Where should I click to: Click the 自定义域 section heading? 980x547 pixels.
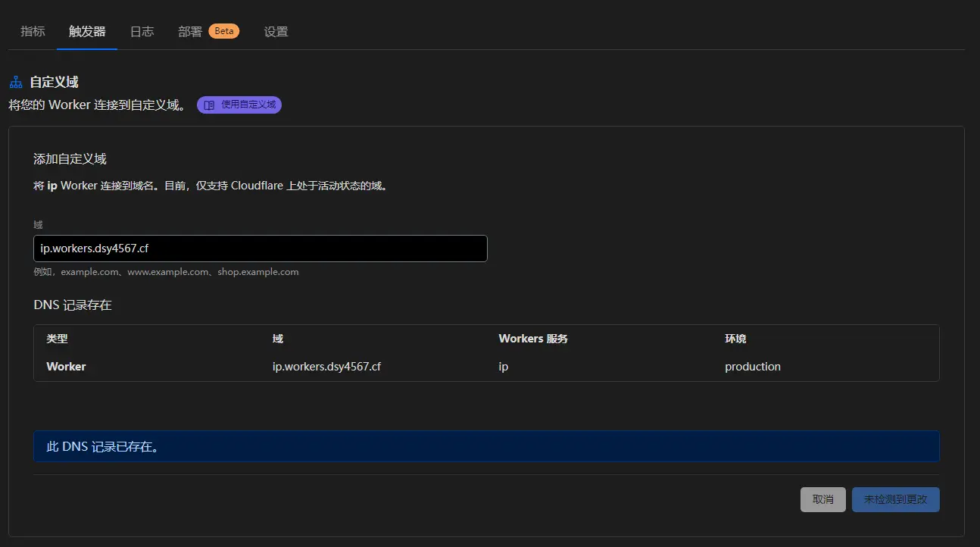(54, 82)
